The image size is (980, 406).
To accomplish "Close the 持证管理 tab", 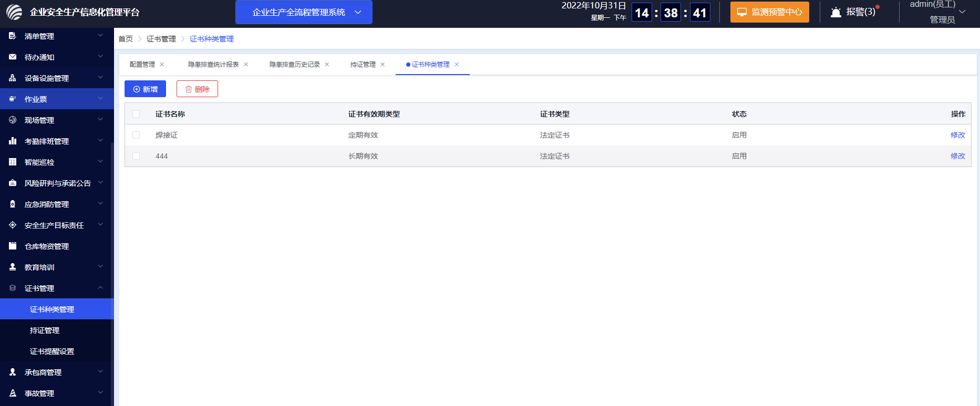I will (383, 65).
